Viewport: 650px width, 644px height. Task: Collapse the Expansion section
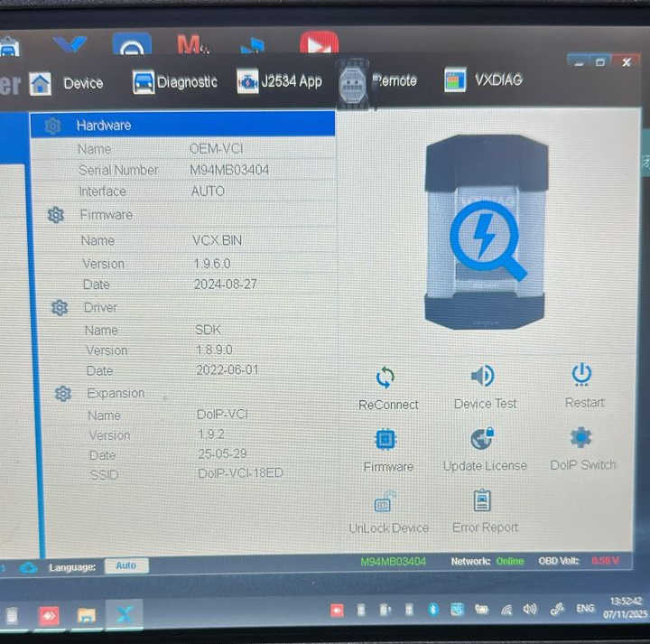[x=63, y=394]
